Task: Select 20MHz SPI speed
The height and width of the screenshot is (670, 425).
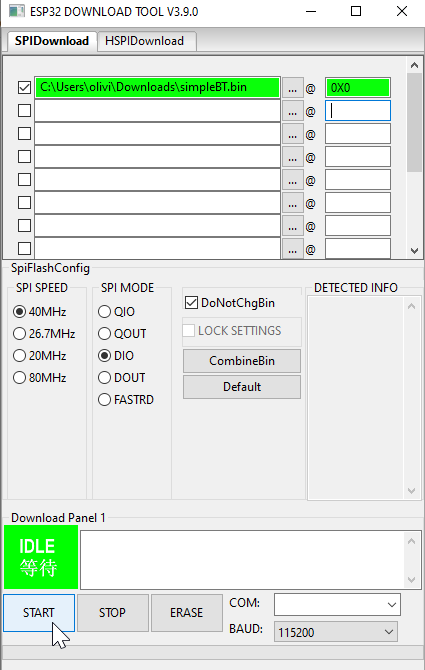Action: tap(40, 356)
